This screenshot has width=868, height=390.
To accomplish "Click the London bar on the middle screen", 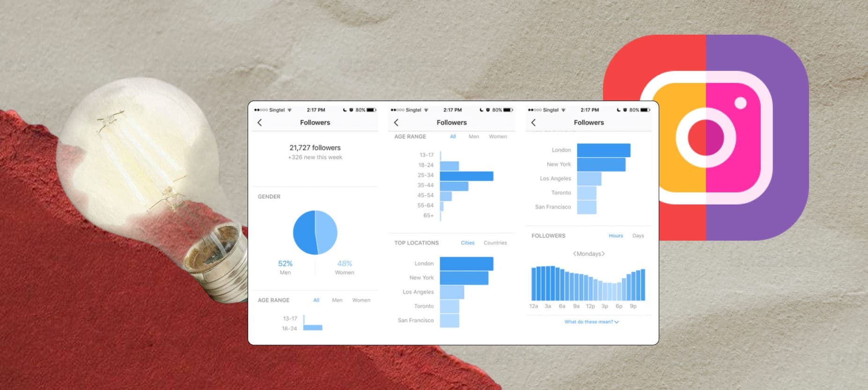I will (467, 264).
